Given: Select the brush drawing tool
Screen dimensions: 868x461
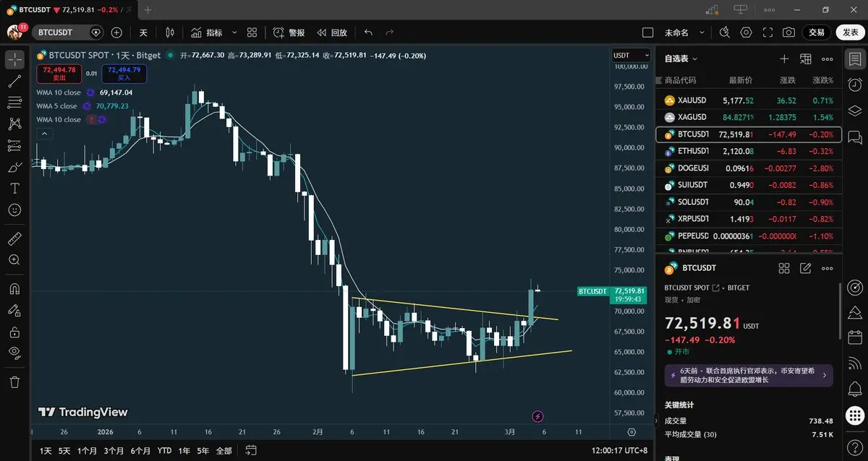Looking at the screenshot, I should 14,167.
